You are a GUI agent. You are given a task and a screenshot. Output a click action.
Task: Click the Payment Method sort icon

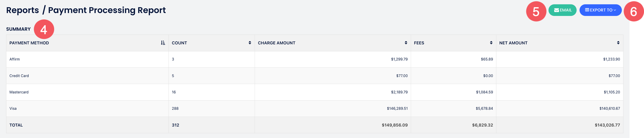coord(163,43)
